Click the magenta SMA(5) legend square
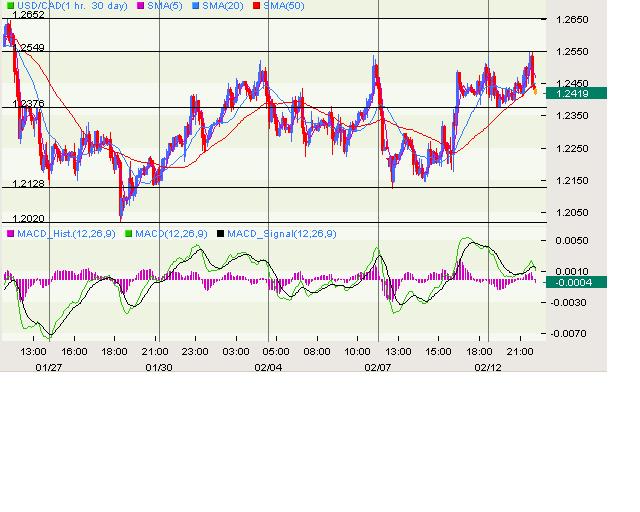 141,6
